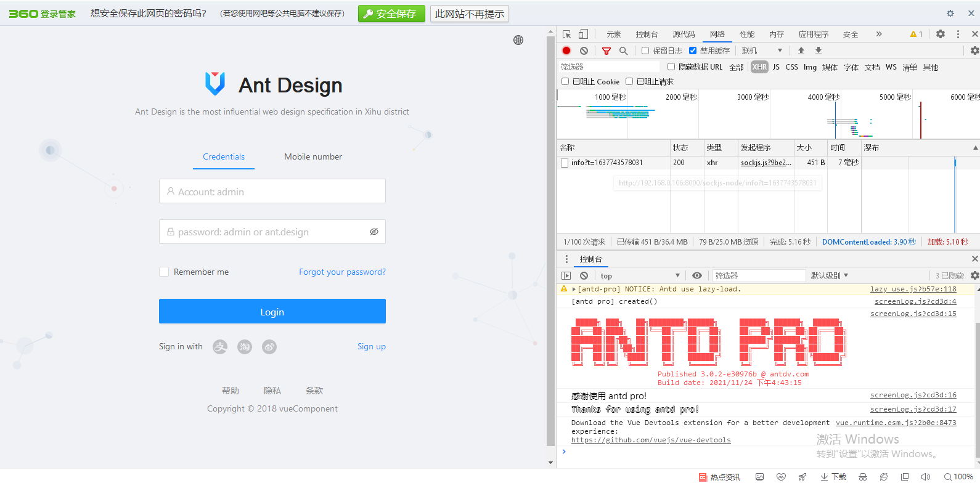Sign in with the Taobao icon
The width and height of the screenshot is (980, 483).
(x=245, y=347)
